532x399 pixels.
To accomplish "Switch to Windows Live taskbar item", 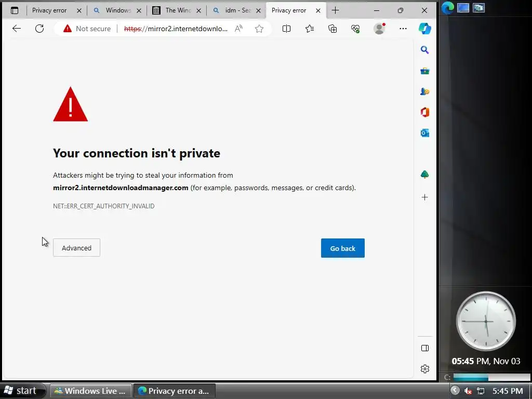I will (x=91, y=391).
